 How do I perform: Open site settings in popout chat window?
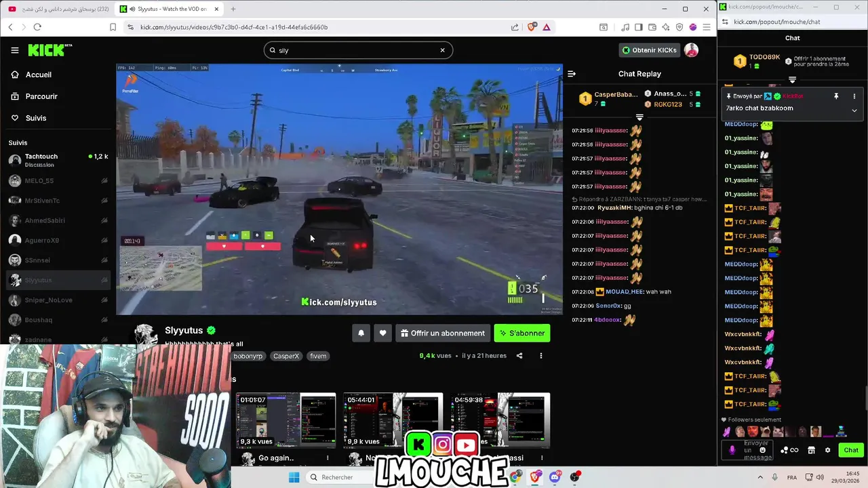click(x=726, y=22)
